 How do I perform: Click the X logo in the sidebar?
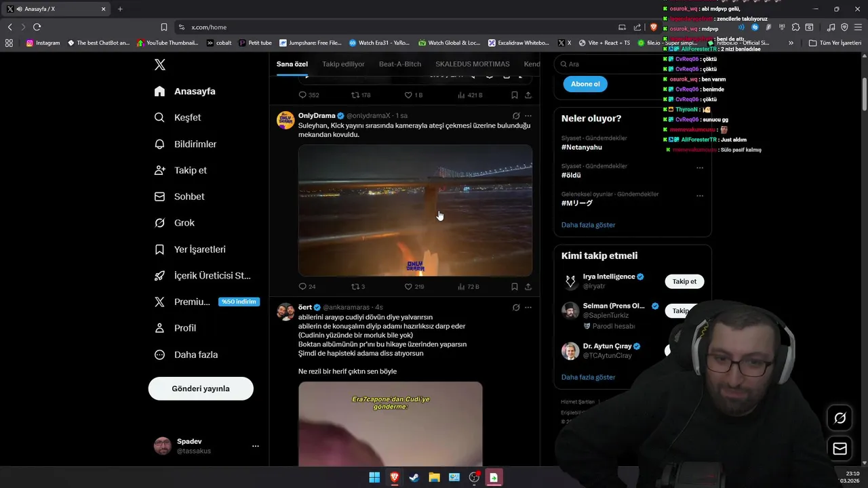pos(160,65)
